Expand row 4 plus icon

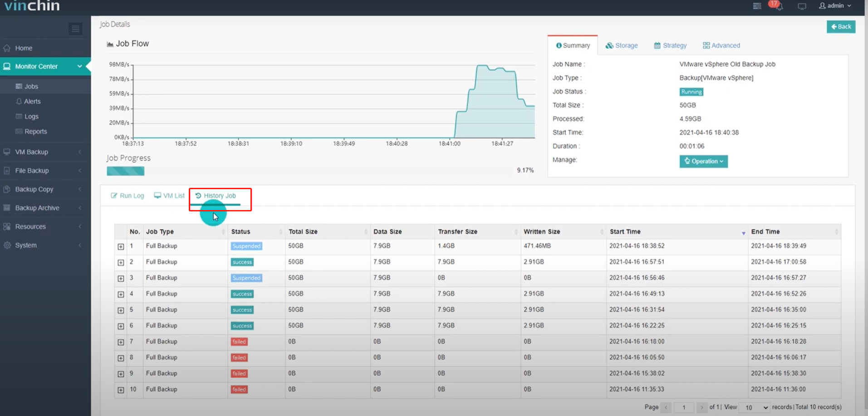[x=121, y=294]
